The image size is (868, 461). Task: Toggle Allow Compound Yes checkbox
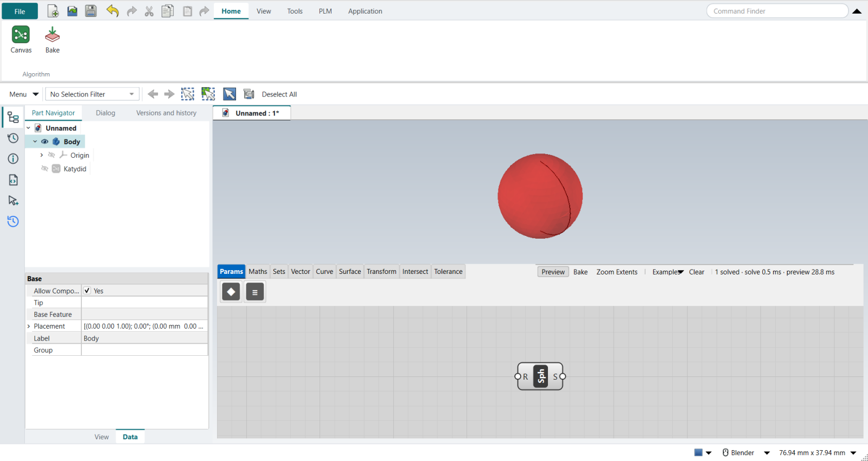[87, 291]
